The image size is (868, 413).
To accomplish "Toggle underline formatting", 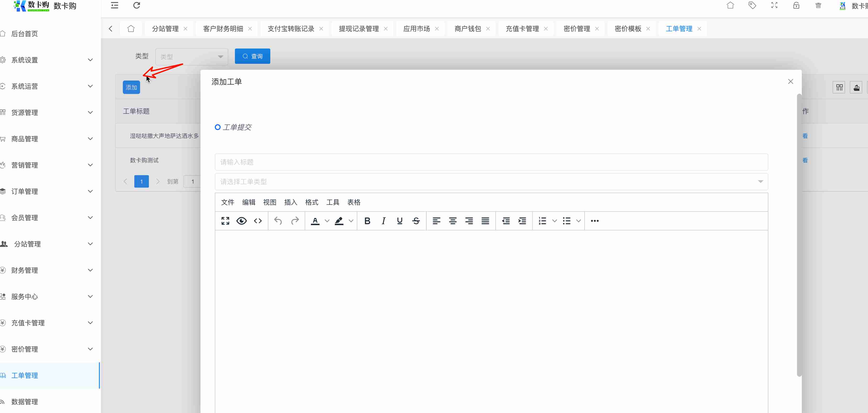I will tap(400, 221).
